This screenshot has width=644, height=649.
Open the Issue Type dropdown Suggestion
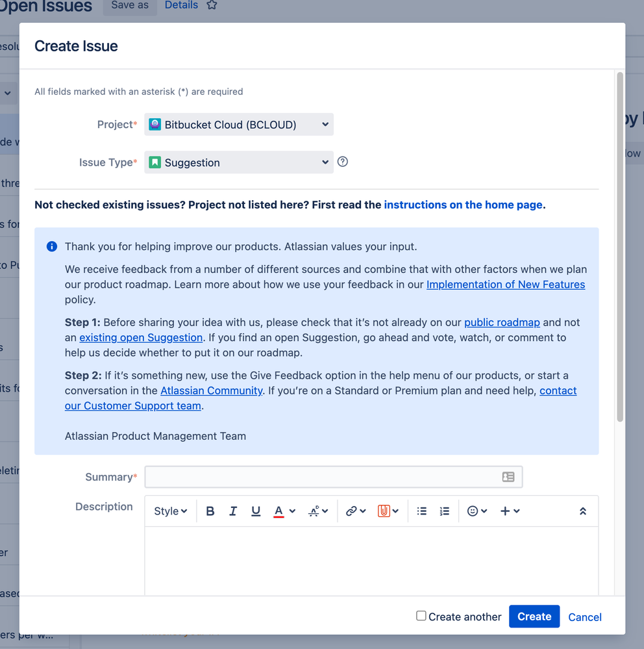pos(239,162)
